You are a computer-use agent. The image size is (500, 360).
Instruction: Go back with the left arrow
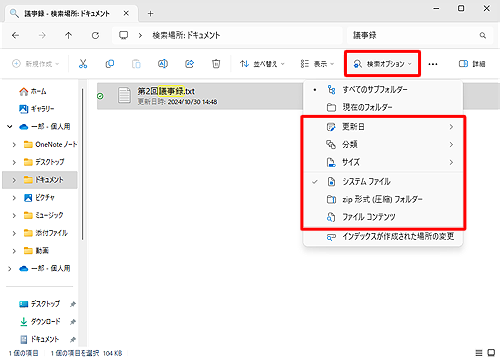click(x=15, y=35)
